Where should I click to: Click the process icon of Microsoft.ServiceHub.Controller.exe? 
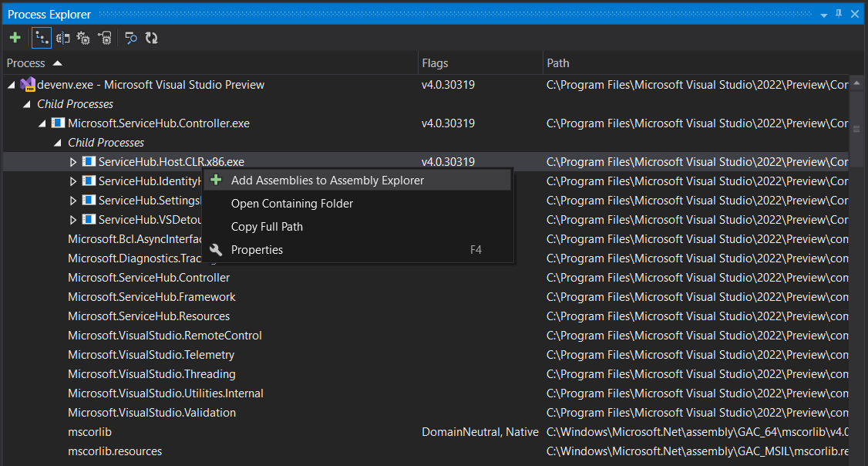pyautogui.click(x=58, y=123)
